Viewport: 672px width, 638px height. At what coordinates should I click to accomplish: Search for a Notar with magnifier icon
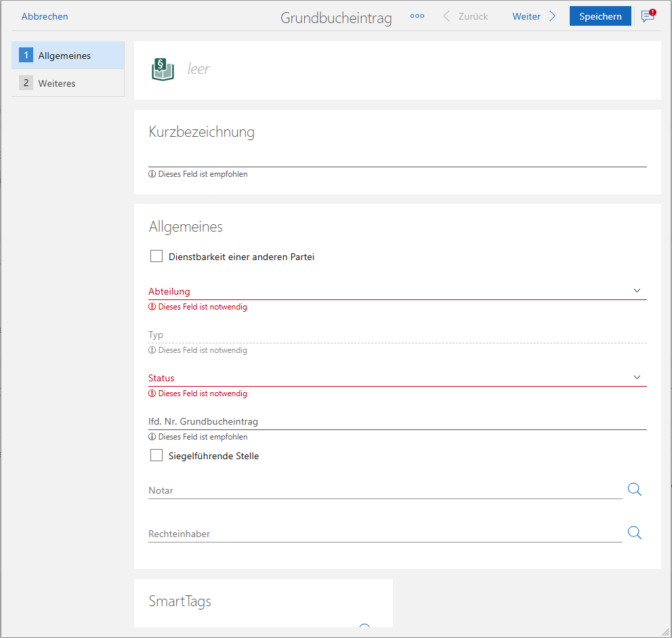click(x=634, y=489)
